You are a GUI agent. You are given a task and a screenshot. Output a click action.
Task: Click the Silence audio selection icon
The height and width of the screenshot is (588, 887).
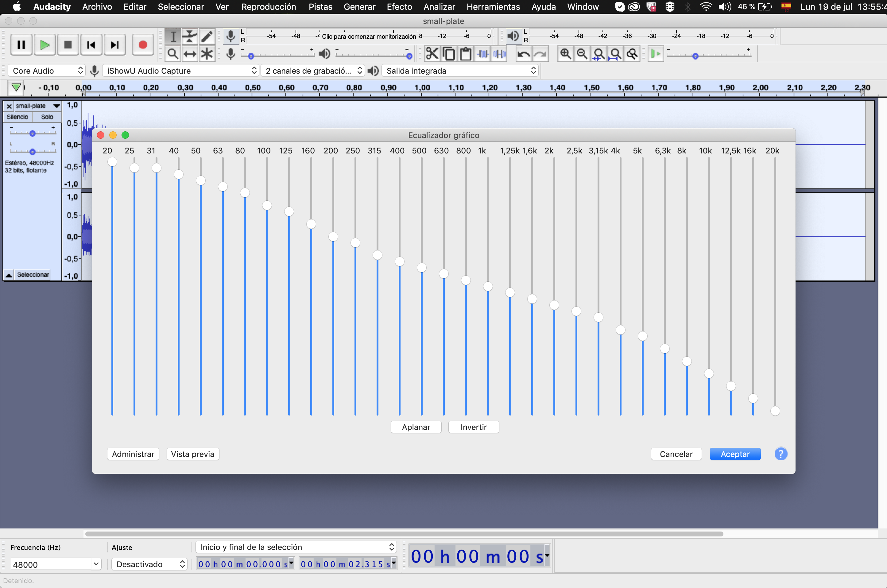click(500, 54)
